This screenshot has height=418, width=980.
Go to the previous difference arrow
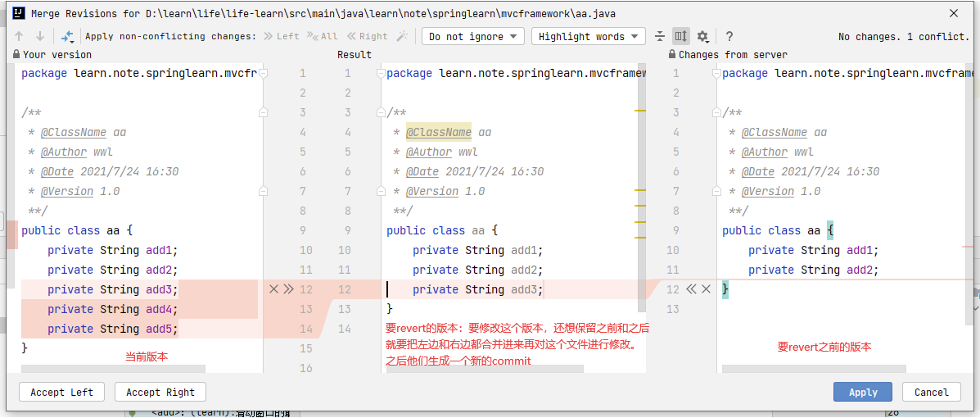point(19,36)
